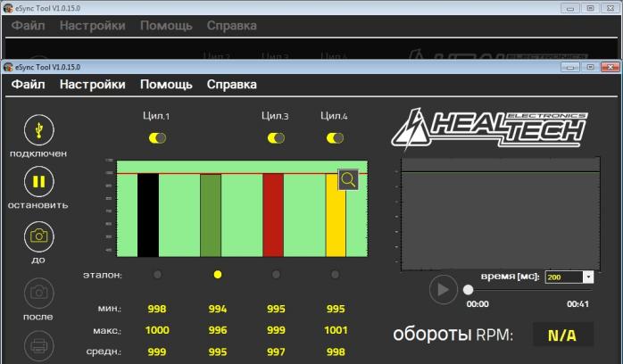Click the yellow cylinder 4 bar in chart
This screenshot has height=364, width=623.
coord(336,215)
